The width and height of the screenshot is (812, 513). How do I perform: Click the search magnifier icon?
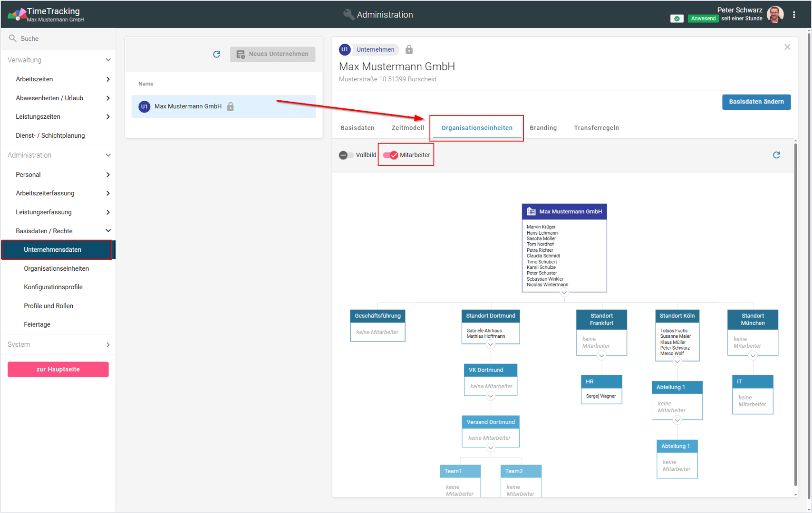(13, 38)
